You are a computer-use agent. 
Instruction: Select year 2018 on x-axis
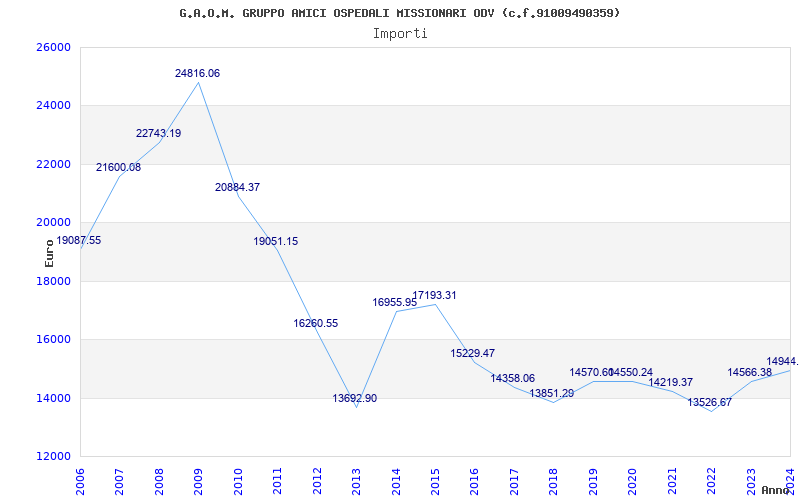[554, 481]
